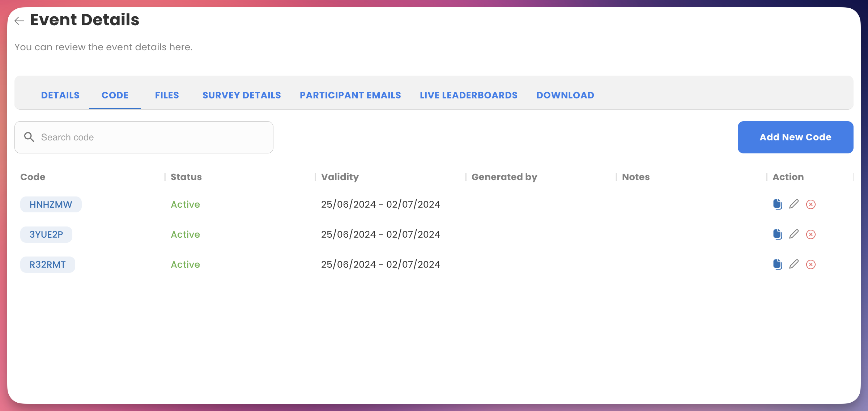This screenshot has height=411, width=868.
Task: Switch to the Details tab
Action: click(60, 95)
